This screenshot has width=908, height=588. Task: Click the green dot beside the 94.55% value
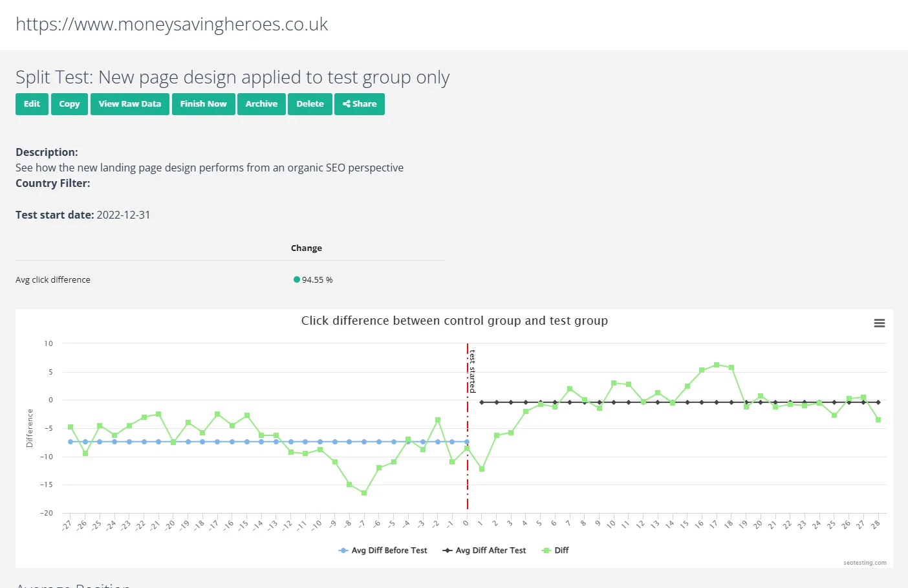click(x=297, y=279)
